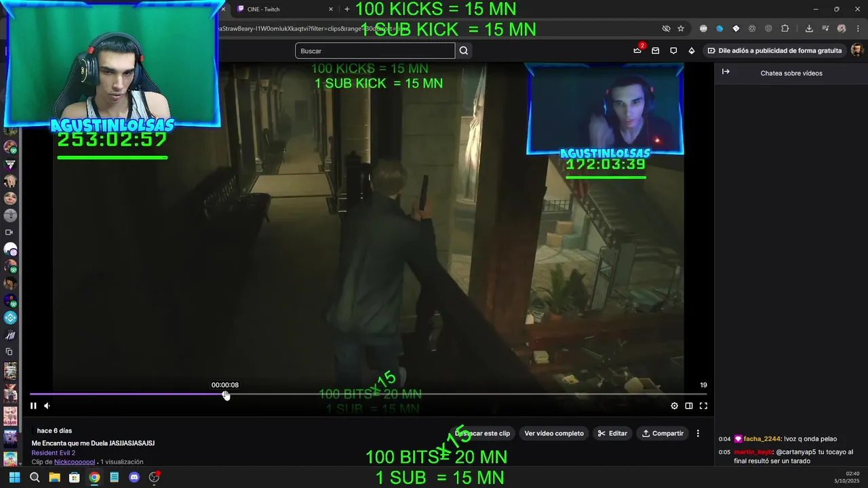Open the Chrome profile avatar
The height and width of the screenshot is (488, 868).
tap(842, 28)
